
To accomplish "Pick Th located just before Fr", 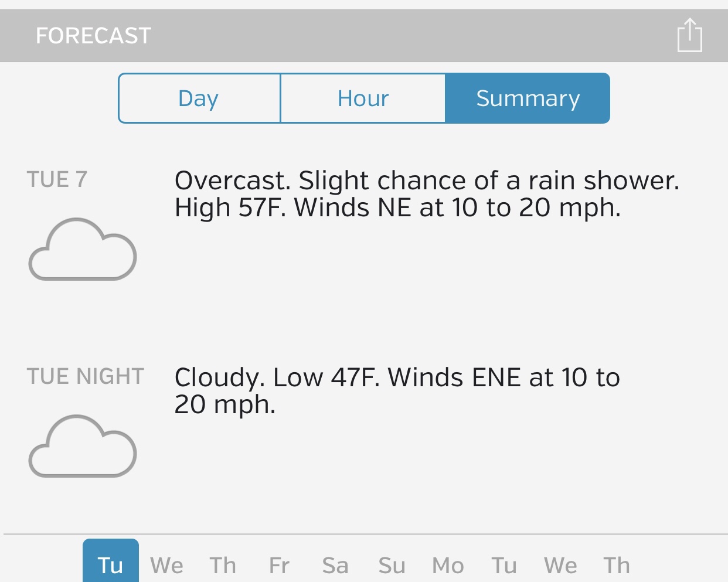I will click(x=223, y=566).
